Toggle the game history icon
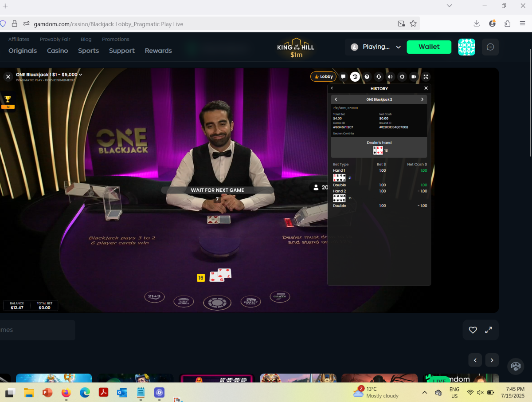The width and height of the screenshot is (532, 402). coord(355,77)
